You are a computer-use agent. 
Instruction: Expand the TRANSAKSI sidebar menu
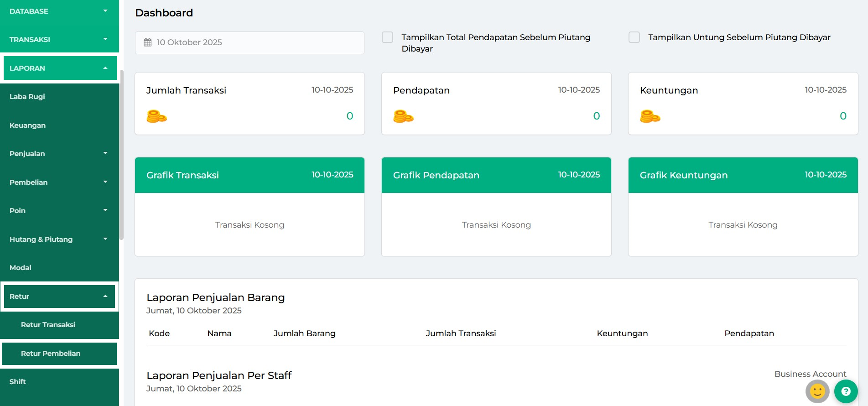click(x=59, y=39)
